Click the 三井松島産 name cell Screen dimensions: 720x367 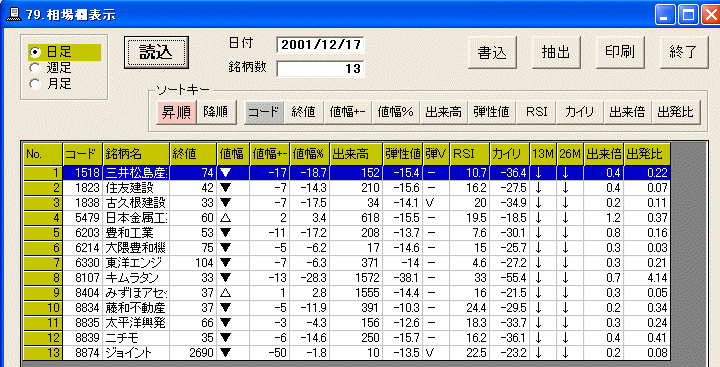pos(136,173)
